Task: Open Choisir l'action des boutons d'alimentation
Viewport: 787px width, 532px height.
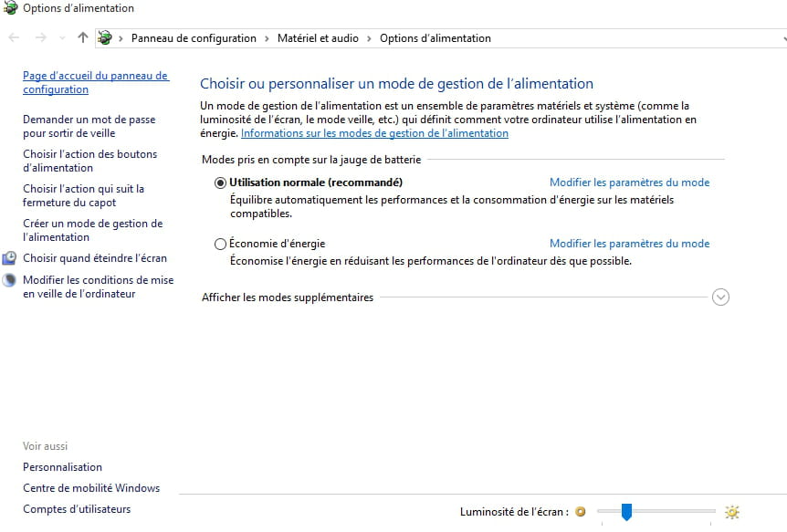Action: click(x=89, y=161)
